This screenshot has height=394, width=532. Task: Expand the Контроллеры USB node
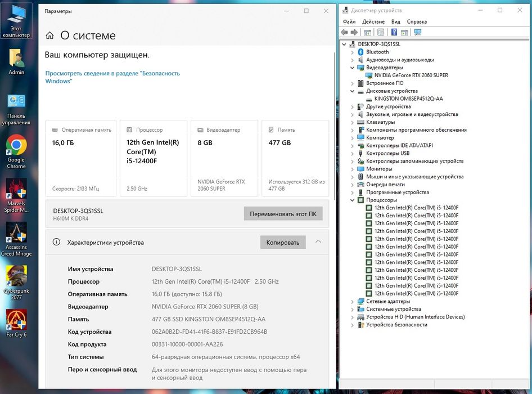click(352, 154)
